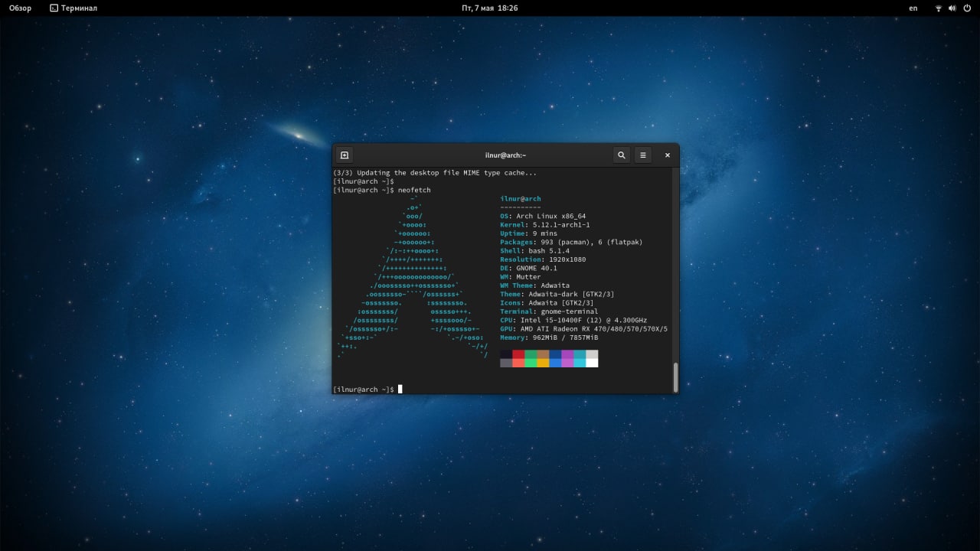Image resolution: width=980 pixels, height=551 pixels.
Task: Click the DE: GNOME 40.1 line
Action: click(528, 268)
